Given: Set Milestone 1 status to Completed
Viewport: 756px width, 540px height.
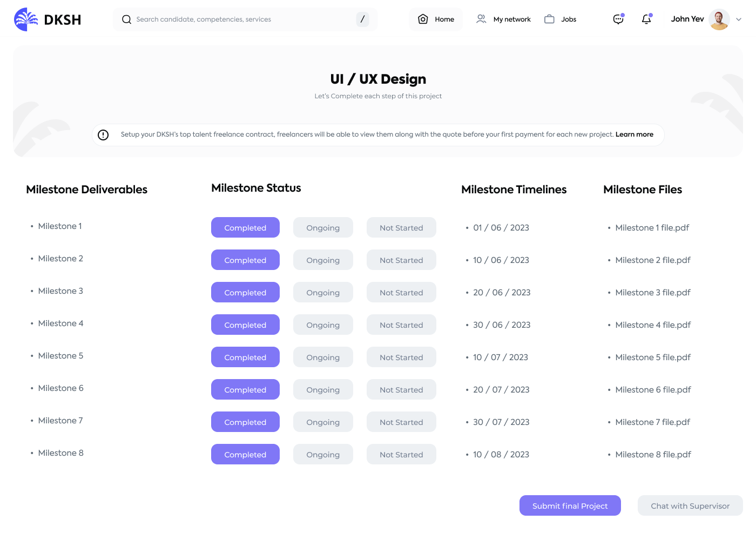Looking at the screenshot, I should tap(245, 227).
